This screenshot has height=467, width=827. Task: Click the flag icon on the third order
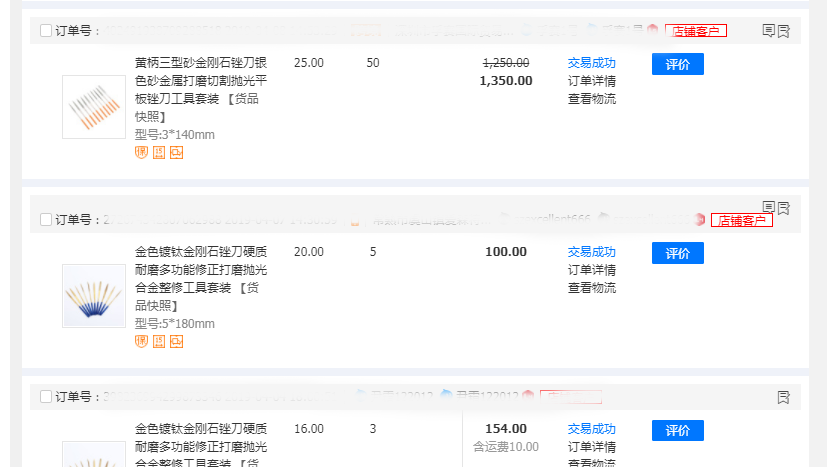point(784,397)
